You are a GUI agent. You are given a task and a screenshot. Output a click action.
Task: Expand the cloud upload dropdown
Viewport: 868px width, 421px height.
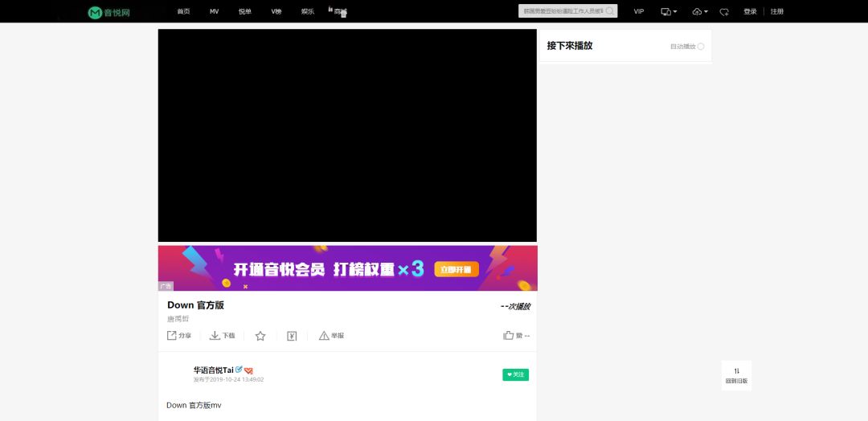pos(700,11)
